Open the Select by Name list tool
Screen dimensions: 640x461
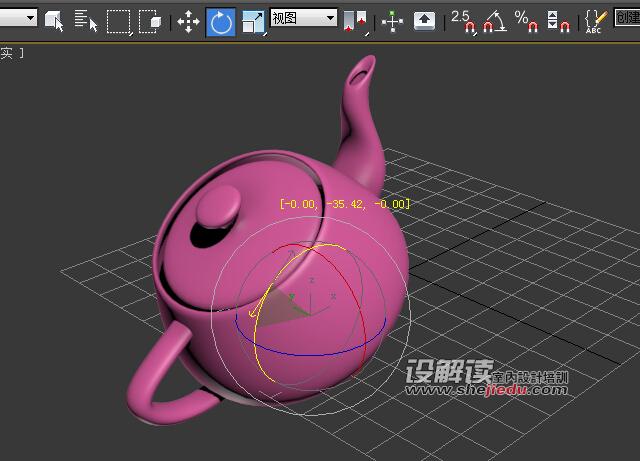pos(86,20)
